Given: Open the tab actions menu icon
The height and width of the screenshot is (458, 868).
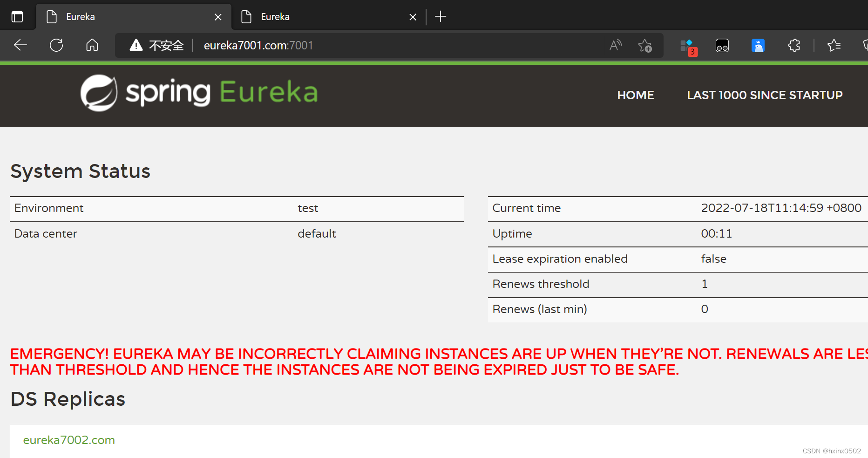Looking at the screenshot, I should pyautogui.click(x=17, y=17).
